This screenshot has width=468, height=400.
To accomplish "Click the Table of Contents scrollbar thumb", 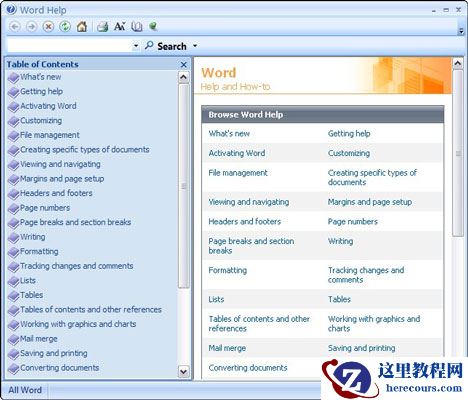I will coord(184,186).
